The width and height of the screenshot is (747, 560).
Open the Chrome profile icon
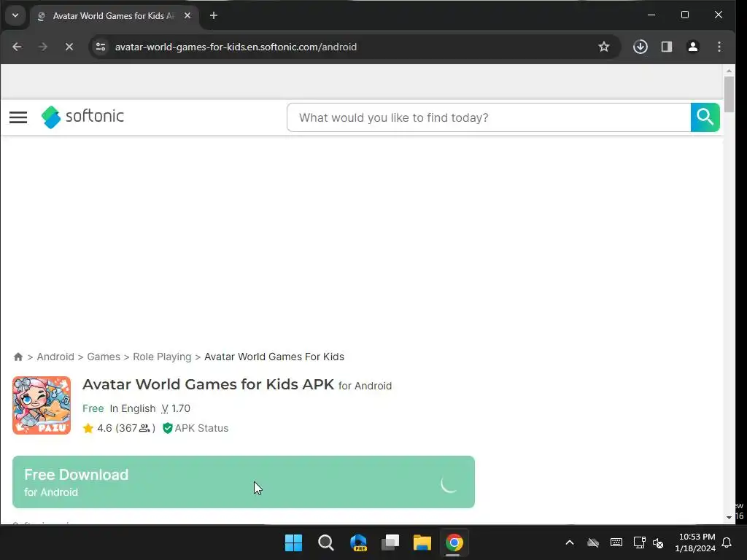pos(693,47)
